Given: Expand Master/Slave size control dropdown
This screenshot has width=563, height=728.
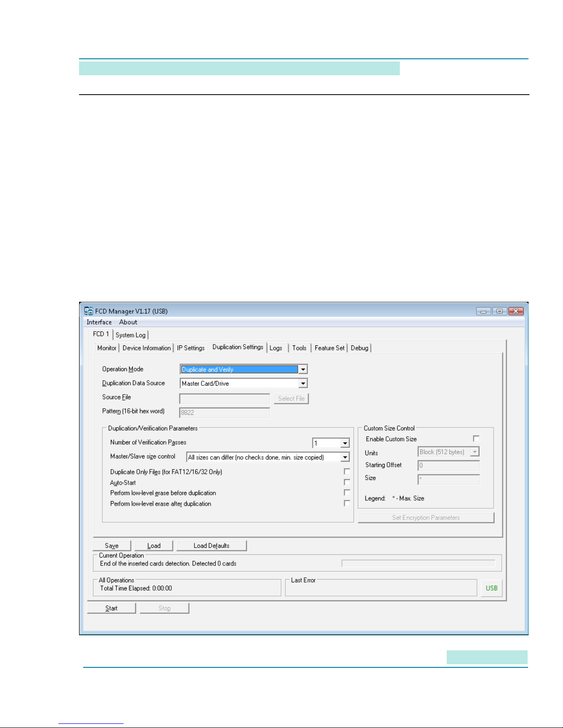Looking at the screenshot, I should pyautogui.click(x=345, y=457).
